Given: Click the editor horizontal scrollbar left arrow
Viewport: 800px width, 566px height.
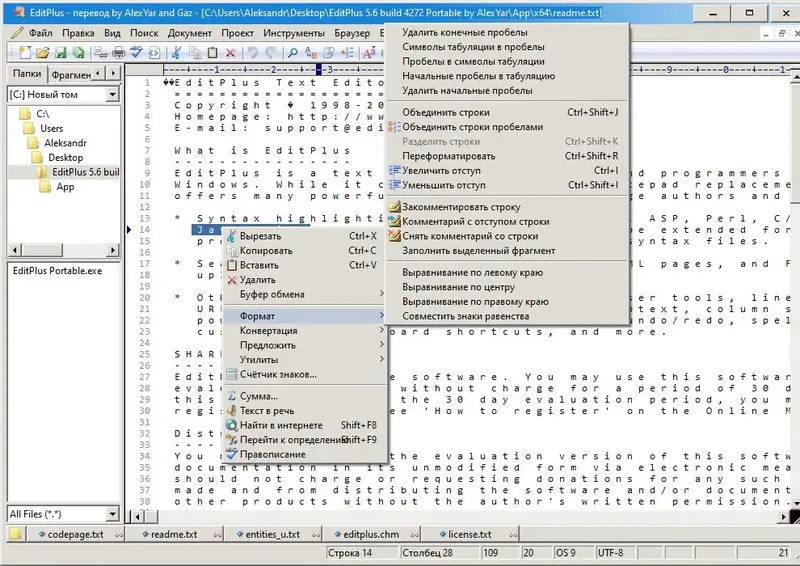Looking at the screenshot, I should click(x=138, y=516).
